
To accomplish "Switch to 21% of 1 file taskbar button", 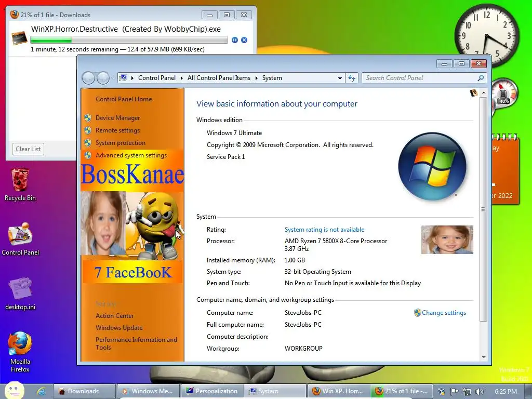I will click(x=402, y=391).
